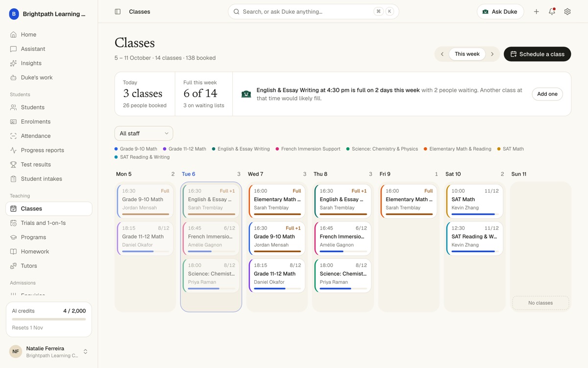Image resolution: width=588 pixels, height=368 pixels.
Task: Open Duke's work icon
Action: 13,78
